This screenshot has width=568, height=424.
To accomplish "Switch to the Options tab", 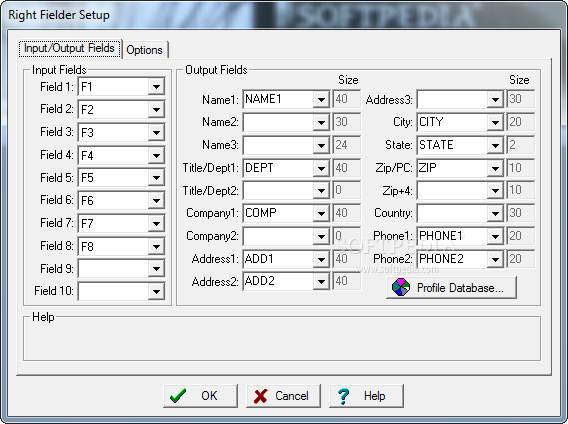I will click(x=144, y=50).
